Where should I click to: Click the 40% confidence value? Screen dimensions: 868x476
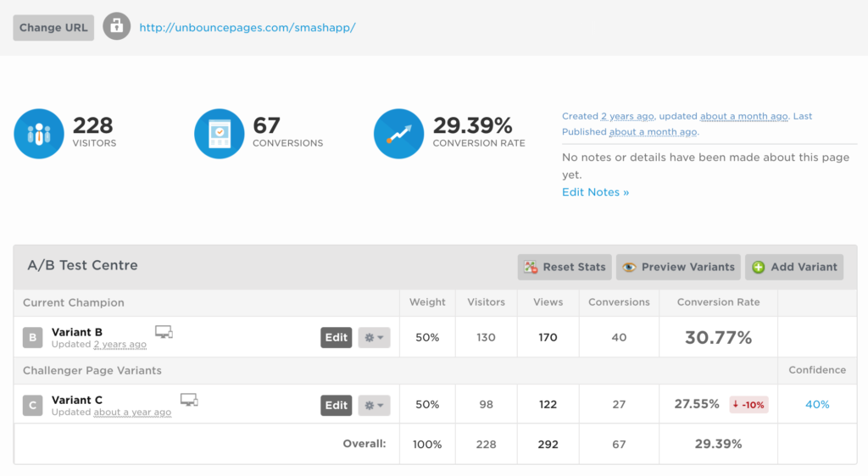[x=817, y=405]
